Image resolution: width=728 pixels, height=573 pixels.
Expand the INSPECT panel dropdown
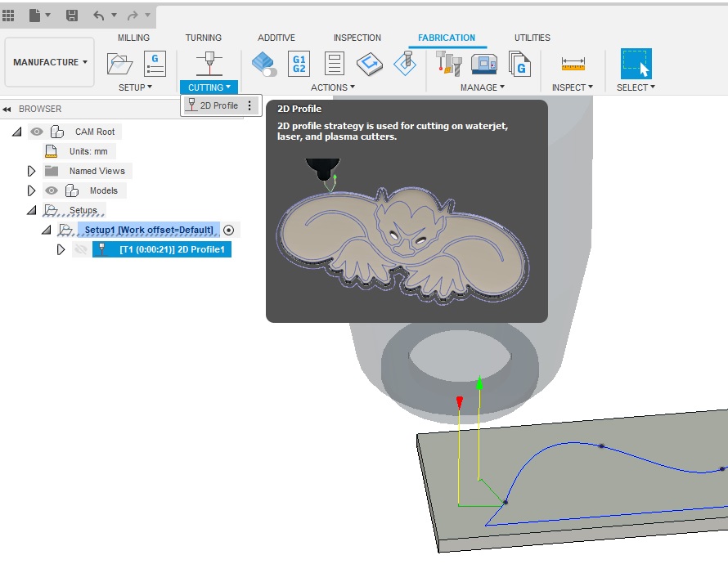pos(572,87)
